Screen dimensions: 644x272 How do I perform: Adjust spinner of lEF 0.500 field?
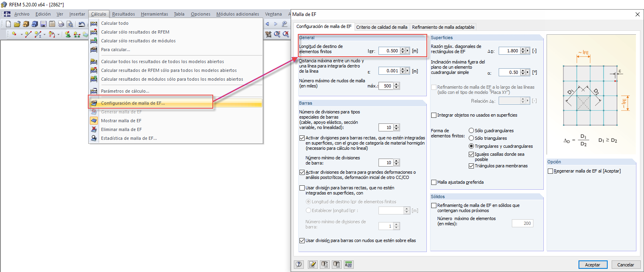coord(402,51)
